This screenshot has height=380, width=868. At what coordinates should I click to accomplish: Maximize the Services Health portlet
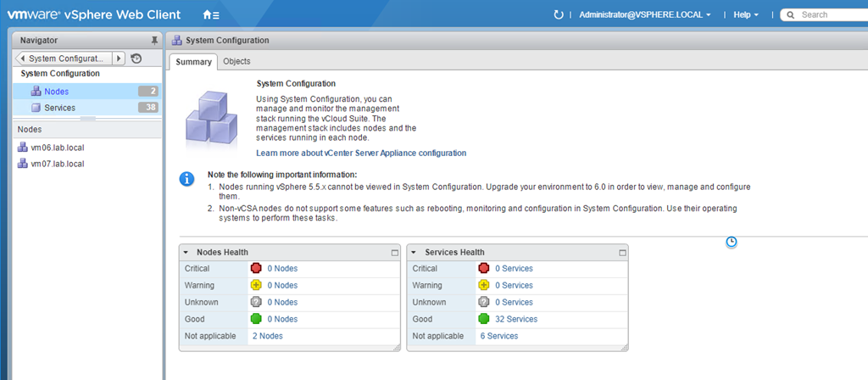click(622, 253)
